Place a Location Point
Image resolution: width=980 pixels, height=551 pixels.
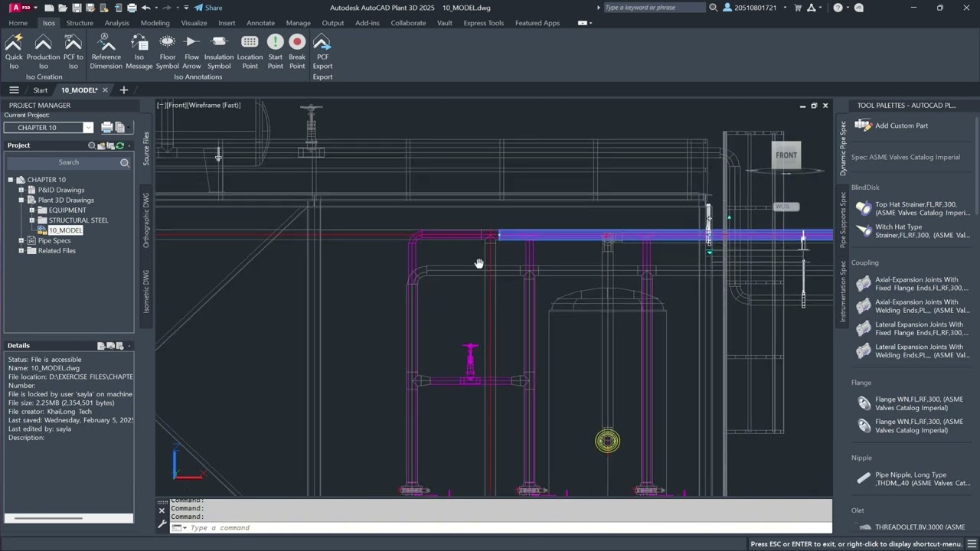click(250, 51)
